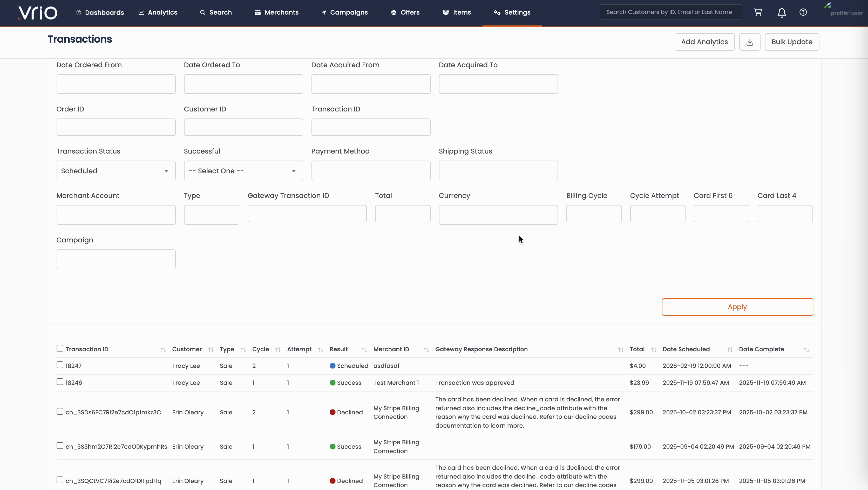This screenshot has width=868, height=490.
Task: Go to the Campaigns menu
Action: 344,12
